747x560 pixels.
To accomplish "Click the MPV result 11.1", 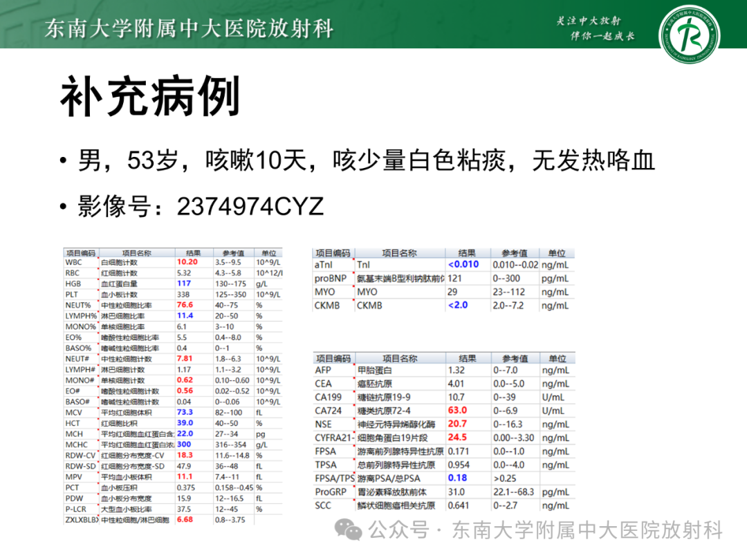I will point(185,476).
